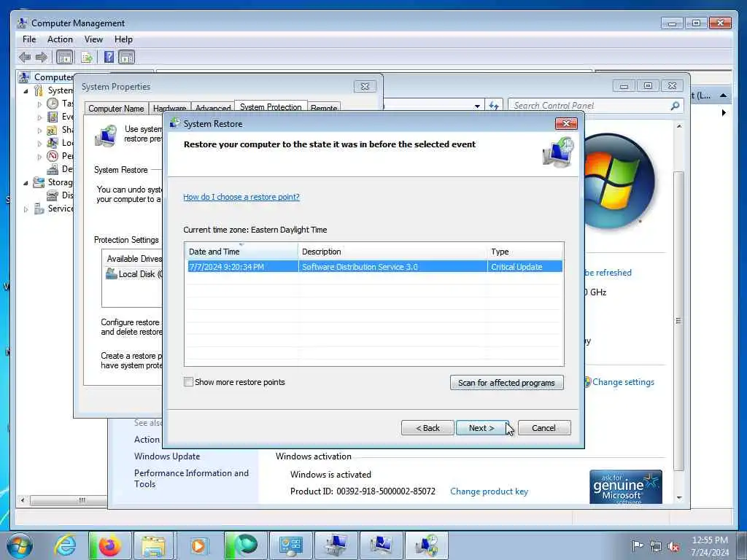Click Back button in System Restore

(427, 427)
